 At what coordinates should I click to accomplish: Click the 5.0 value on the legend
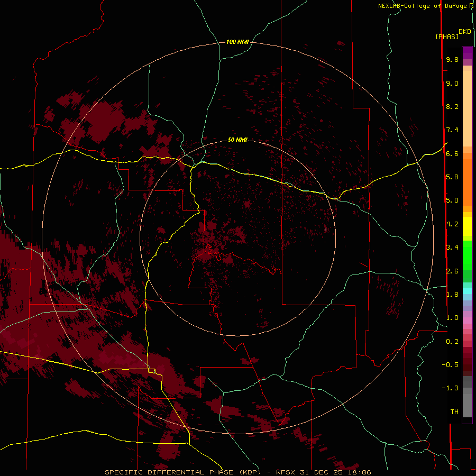[452, 200]
